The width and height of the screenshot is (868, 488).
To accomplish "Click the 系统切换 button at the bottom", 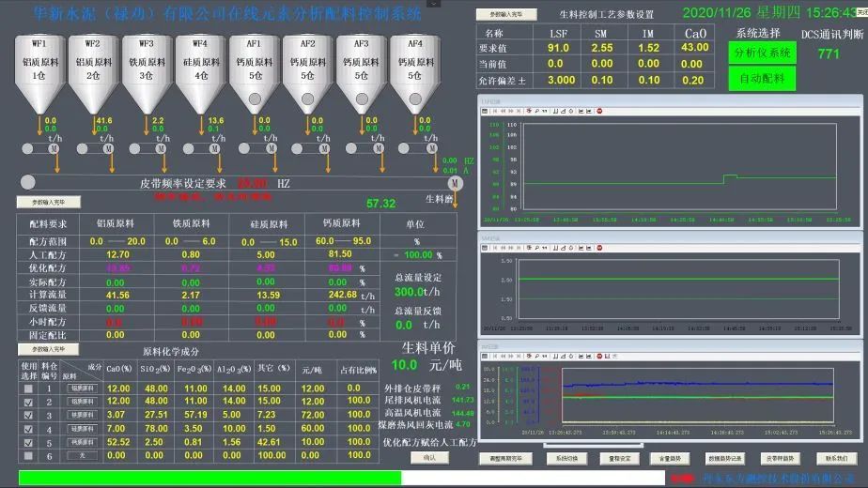I will coord(566,459).
